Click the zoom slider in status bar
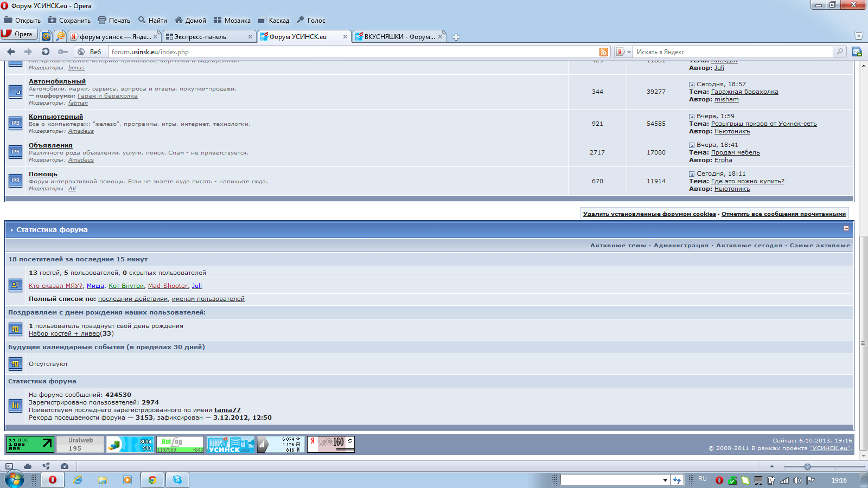Screen dimensions: 868x488 [x=807, y=467]
